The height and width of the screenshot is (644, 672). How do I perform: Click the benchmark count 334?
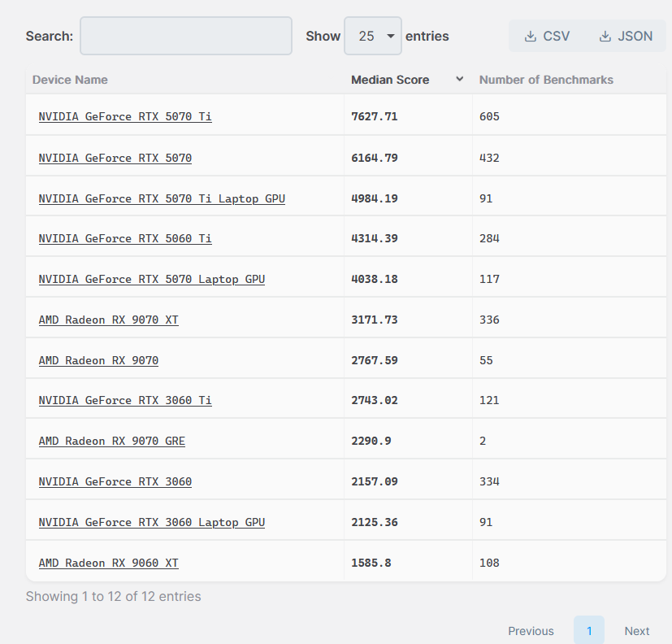489,481
